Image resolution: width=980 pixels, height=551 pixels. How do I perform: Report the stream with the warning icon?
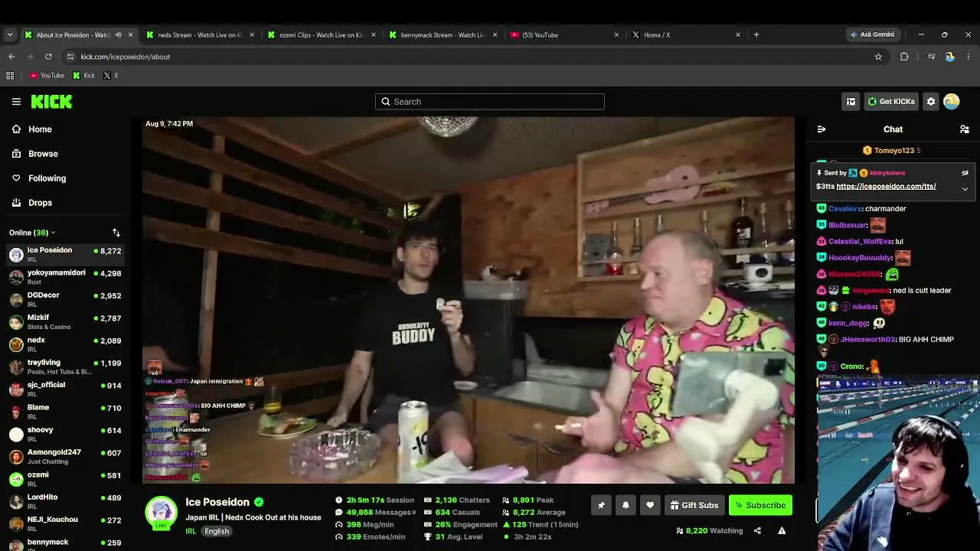782,530
